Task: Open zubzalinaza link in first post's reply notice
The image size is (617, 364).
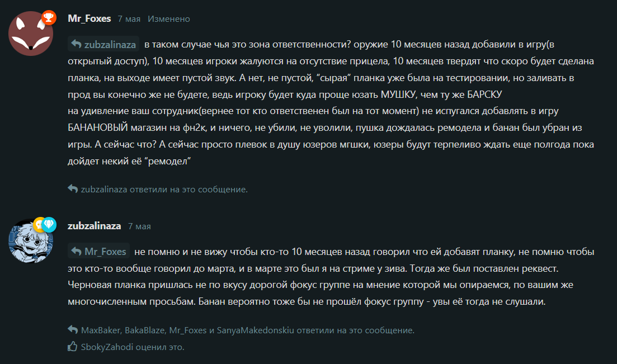Action: (104, 190)
